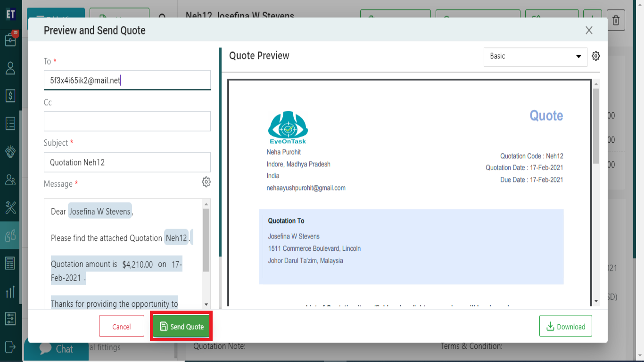
Task: Click Quotation Date : 17-Feb-2021 text
Action: [x=525, y=168]
